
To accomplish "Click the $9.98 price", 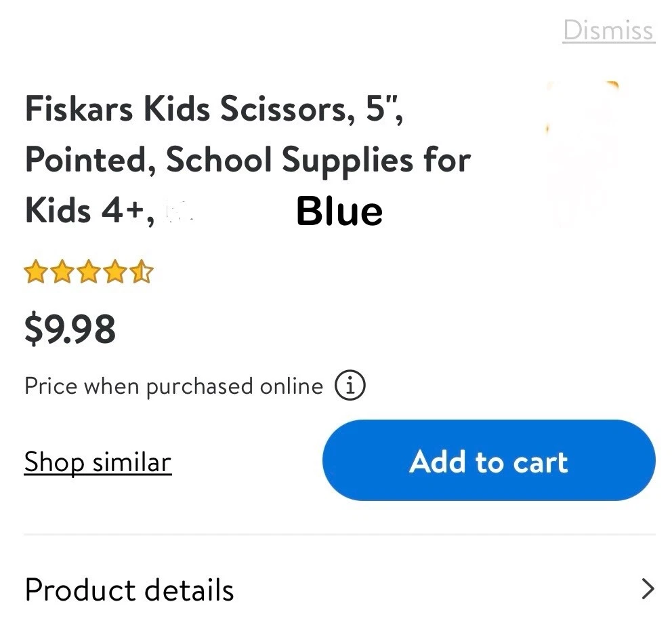I will [x=70, y=329].
